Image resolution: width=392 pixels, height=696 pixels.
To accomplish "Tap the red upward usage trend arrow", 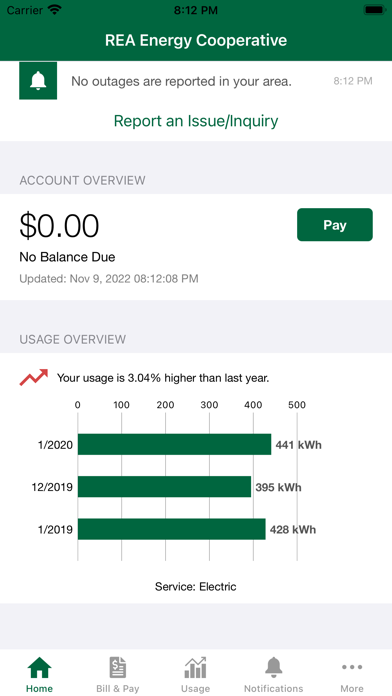I will [34, 377].
